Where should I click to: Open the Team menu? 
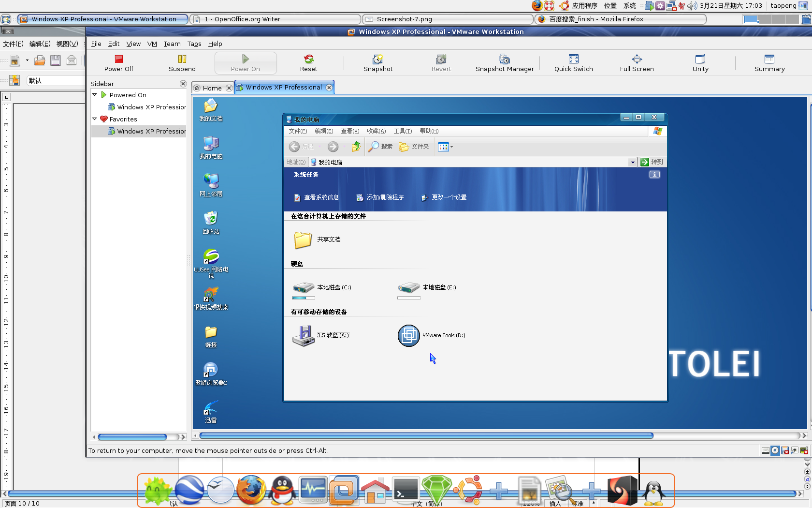tap(172, 44)
